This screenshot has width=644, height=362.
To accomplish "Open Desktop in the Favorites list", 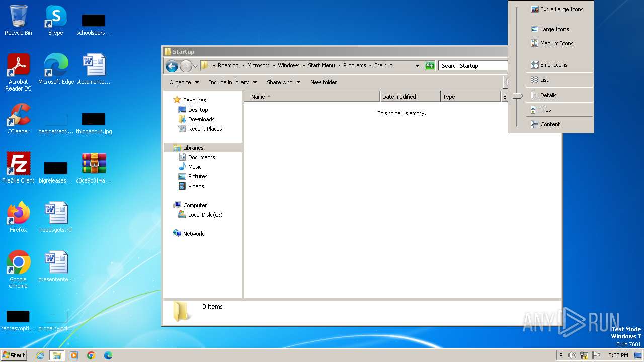I will pos(193,110).
